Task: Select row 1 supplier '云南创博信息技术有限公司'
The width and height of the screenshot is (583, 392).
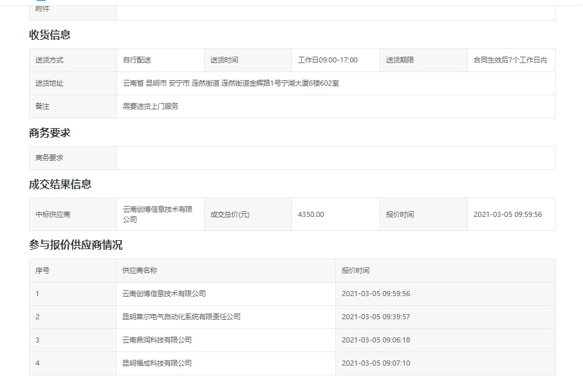Action: tap(164, 294)
